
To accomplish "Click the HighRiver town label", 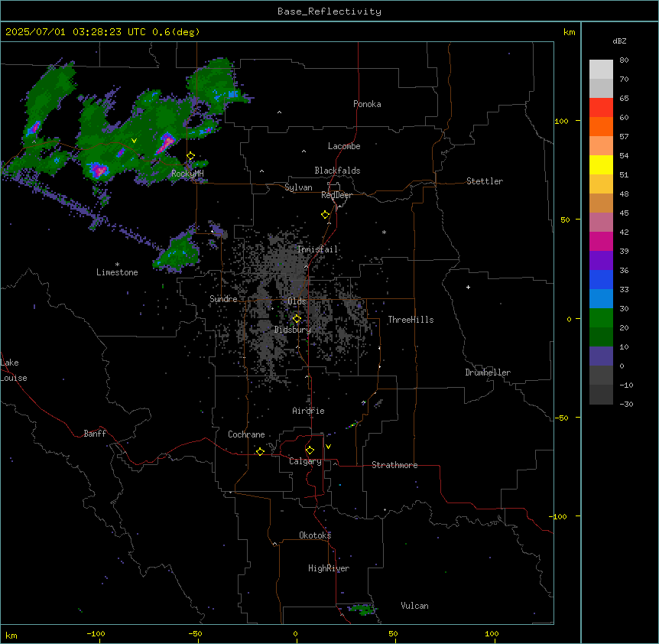I will click(x=329, y=568).
